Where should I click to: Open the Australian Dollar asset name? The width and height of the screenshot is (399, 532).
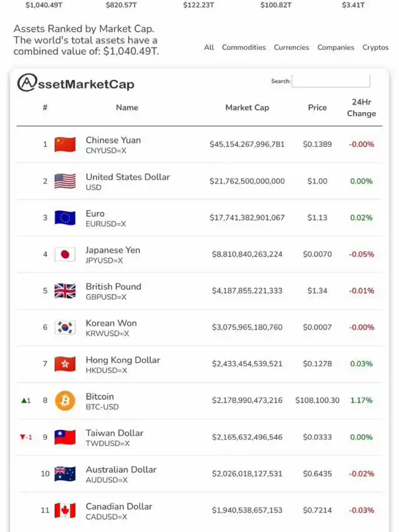(x=121, y=470)
